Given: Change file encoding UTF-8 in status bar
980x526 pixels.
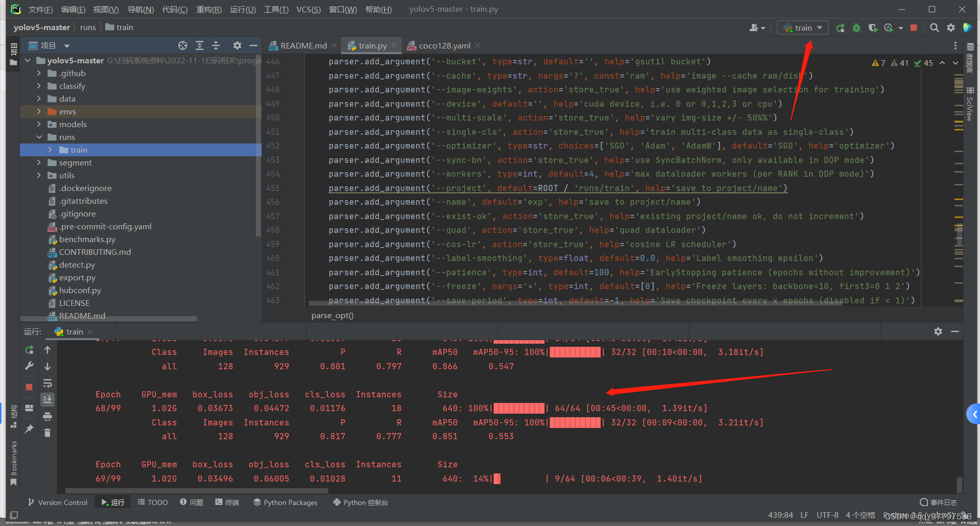Looking at the screenshot, I should [827, 515].
